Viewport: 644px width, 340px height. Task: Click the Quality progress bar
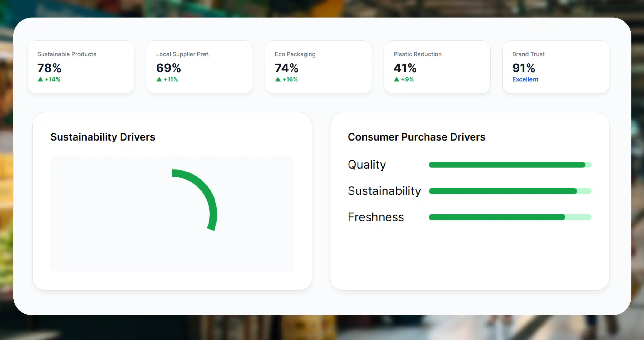(x=510, y=165)
